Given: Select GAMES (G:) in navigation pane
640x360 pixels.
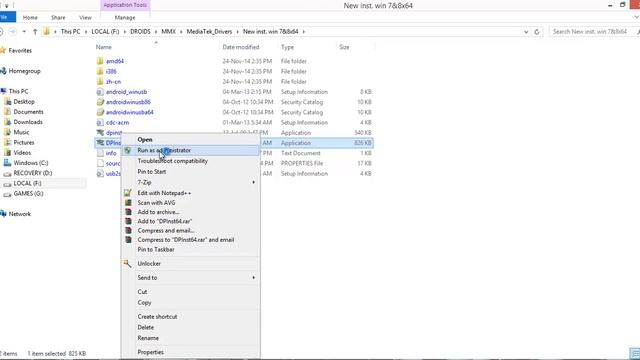Looking at the screenshot, I should pyautogui.click(x=29, y=193).
